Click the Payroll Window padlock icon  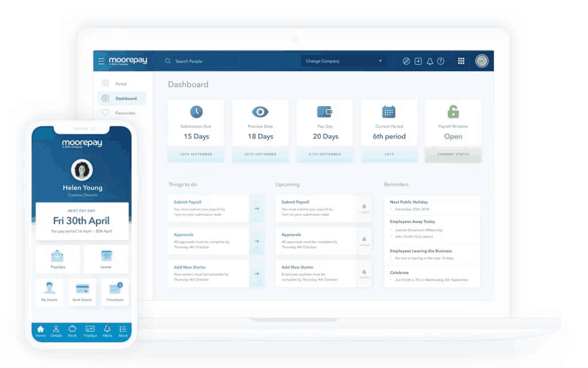click(453, 112)
